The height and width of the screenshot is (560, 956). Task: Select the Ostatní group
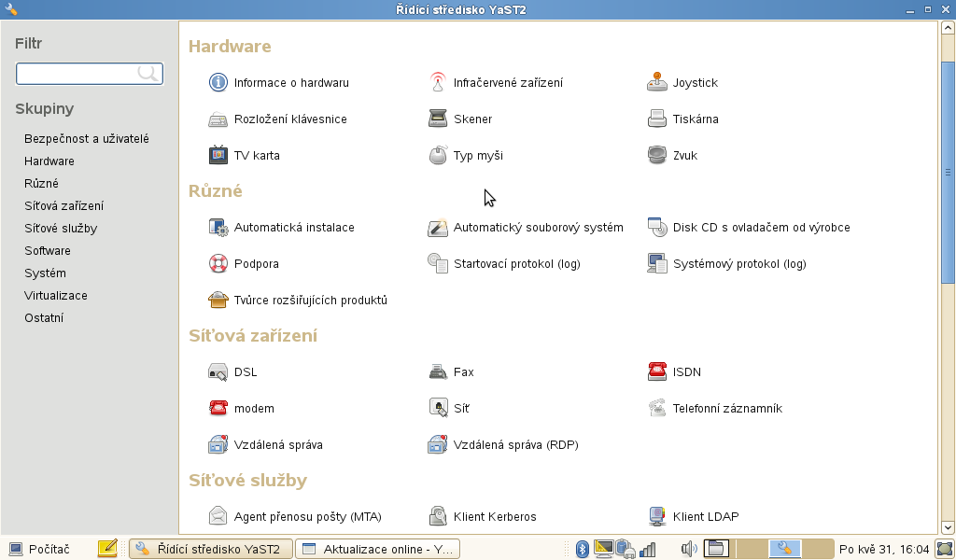click(x=44, y=318)
